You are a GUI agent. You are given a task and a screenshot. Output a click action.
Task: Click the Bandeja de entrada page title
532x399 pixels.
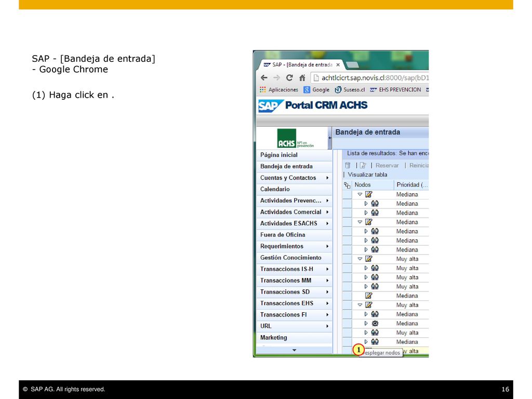pos(367,132)
